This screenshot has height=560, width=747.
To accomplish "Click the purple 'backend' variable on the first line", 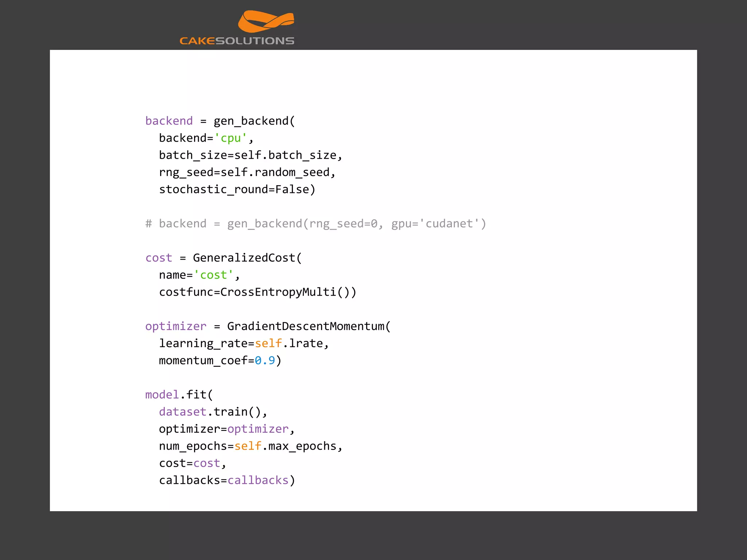I will click(x=169, y=121).
